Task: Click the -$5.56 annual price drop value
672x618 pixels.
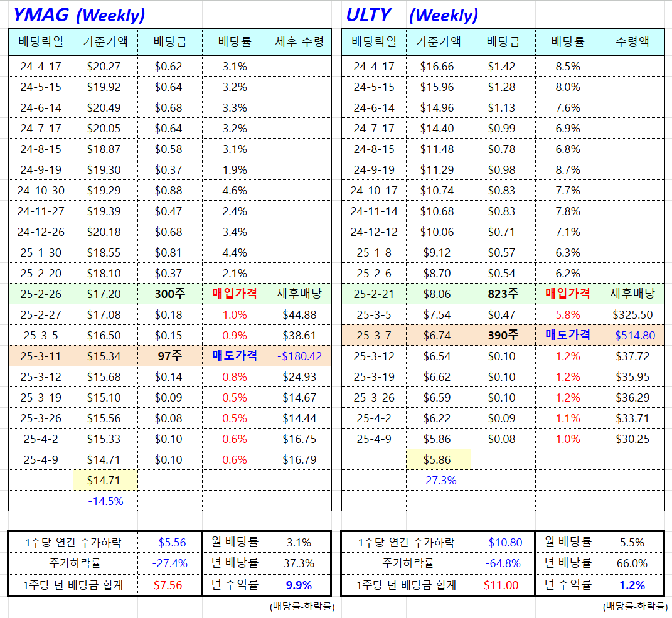Action: click(169, 543)
